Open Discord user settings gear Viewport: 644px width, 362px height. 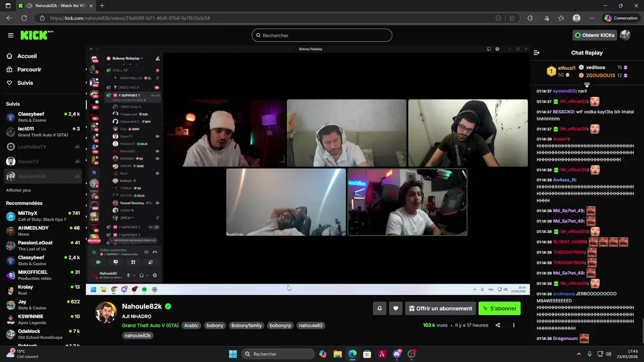coord(154,276)
